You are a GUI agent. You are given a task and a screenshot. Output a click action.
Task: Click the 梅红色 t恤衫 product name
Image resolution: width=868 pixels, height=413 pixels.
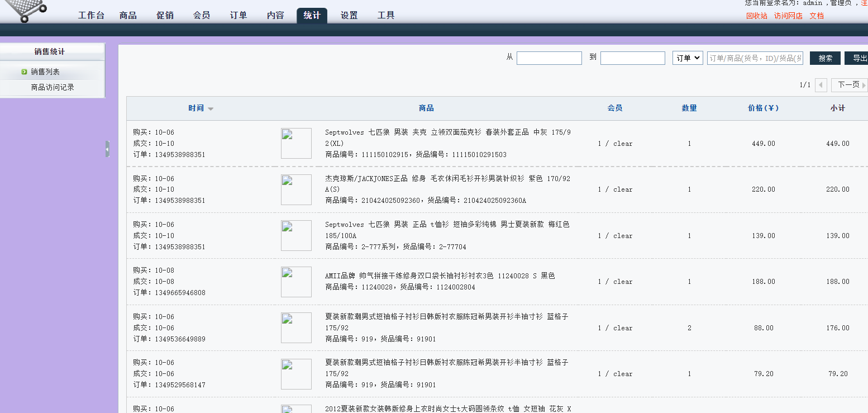click(447, 230)
